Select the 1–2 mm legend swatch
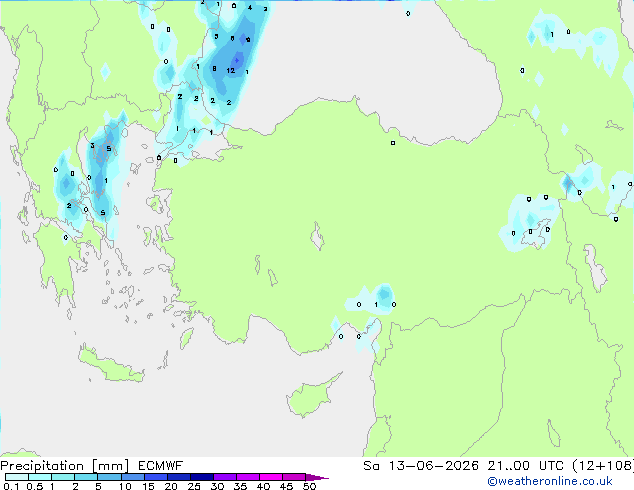 click(63, 477)
